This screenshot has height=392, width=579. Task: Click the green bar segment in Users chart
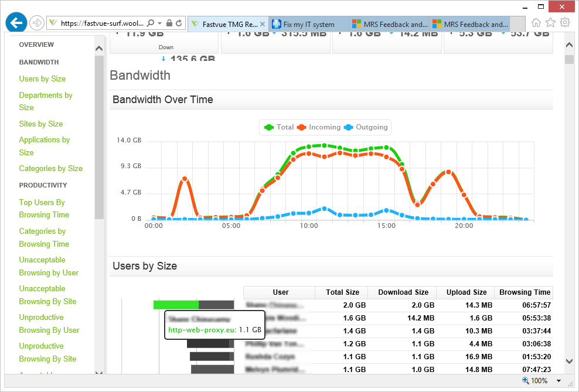pyautogui.click(x=176, y=305)
